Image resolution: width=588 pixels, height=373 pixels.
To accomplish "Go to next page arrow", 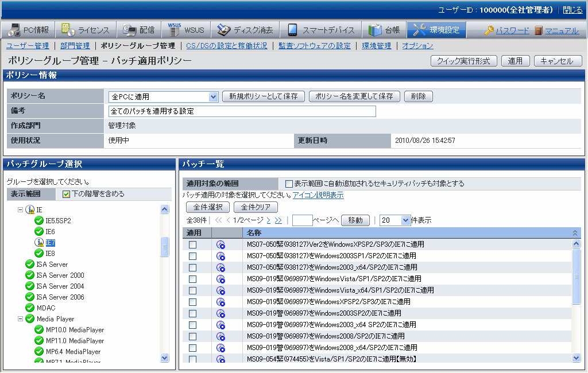I will pos(269,220).
